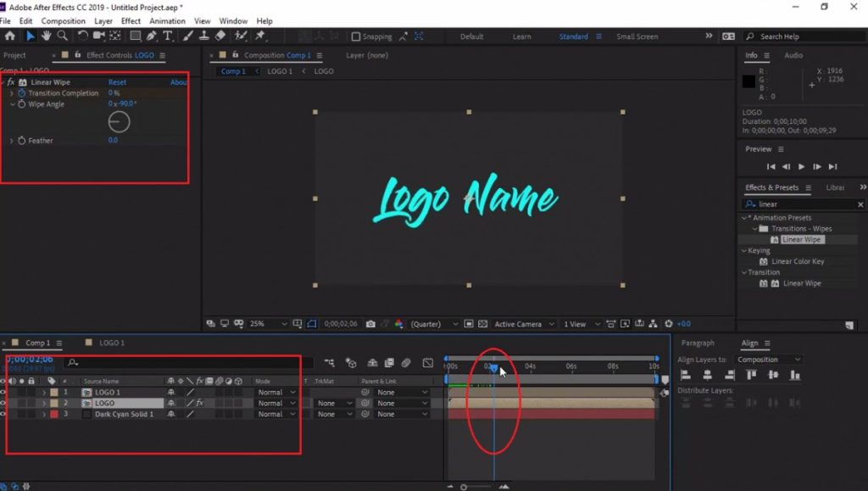The width and height of the screenshot is (868, 491).
Task: Expand the Feather property under Linear Wipe
Action: [11, 140]
